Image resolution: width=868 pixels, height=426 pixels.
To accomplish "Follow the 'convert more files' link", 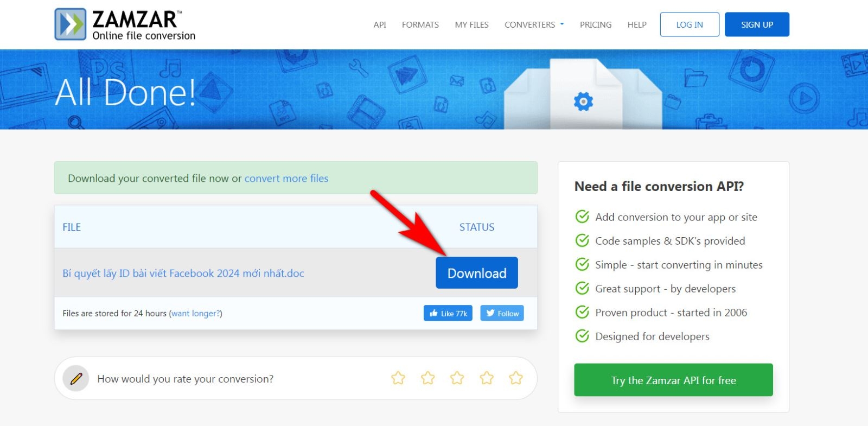I will [x=286, y=178].
